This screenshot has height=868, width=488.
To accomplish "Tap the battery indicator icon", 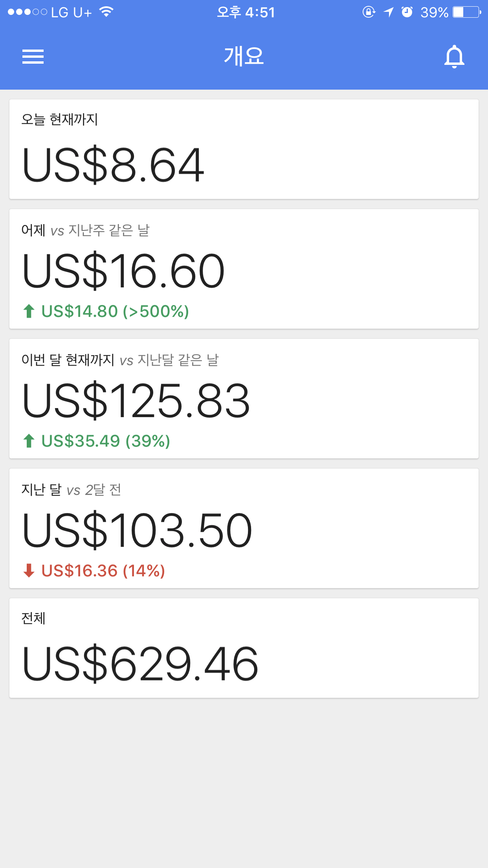I will click(x=466, y=12).
